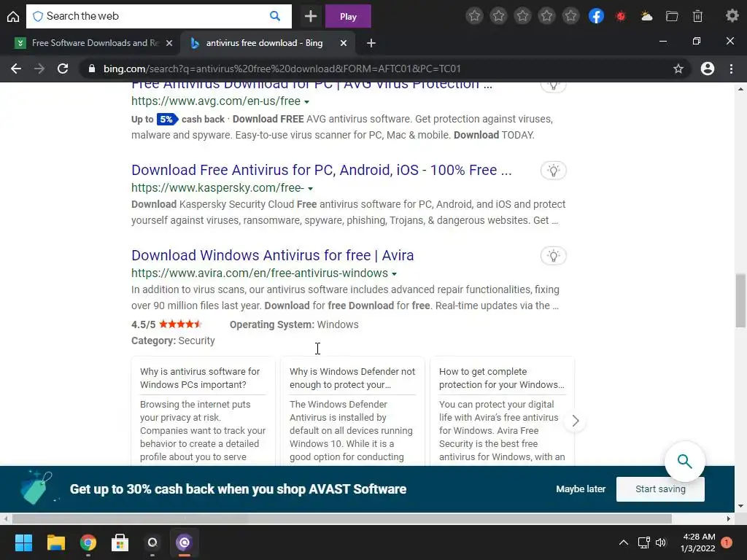The image size is (747, 560).
Task: Go back with the browser back arrow
Action: (x=16, y=69)
